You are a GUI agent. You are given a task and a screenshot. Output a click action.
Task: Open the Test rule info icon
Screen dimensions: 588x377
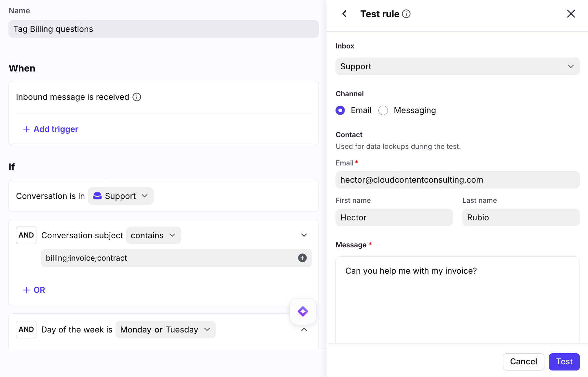click(406, 14)
